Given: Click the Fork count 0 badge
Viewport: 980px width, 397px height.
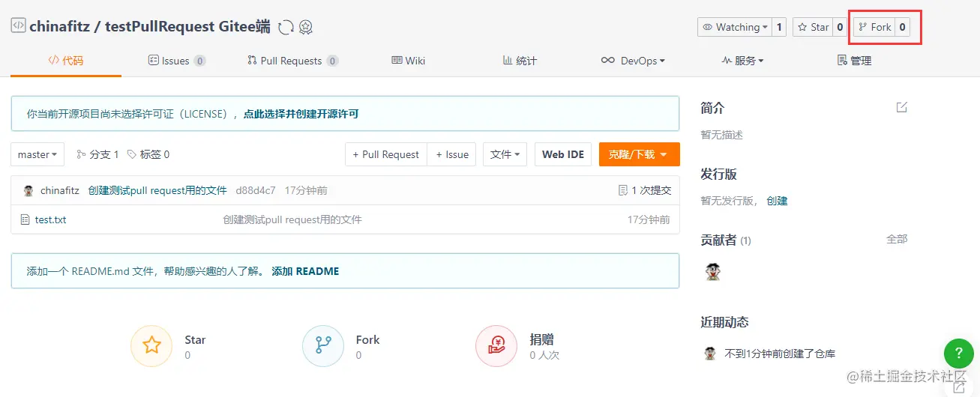Looking at the screenshot, I should [902, 27].
